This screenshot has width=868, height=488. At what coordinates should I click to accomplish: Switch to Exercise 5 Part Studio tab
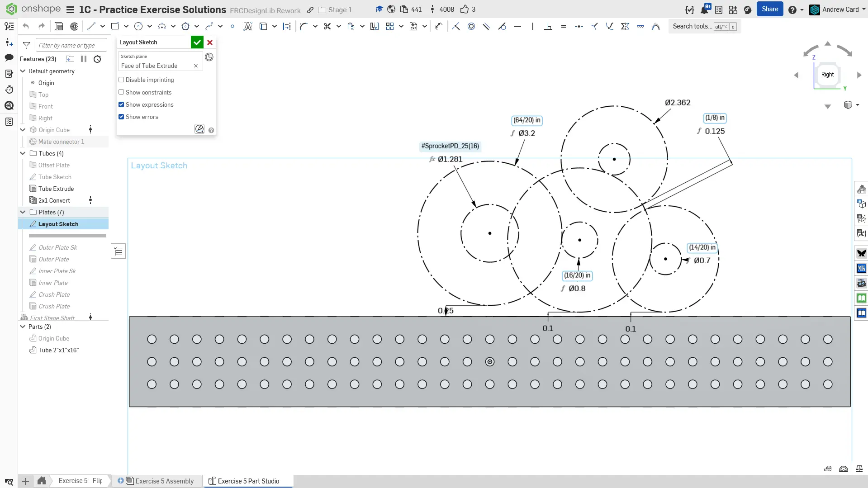click(248, 481)
